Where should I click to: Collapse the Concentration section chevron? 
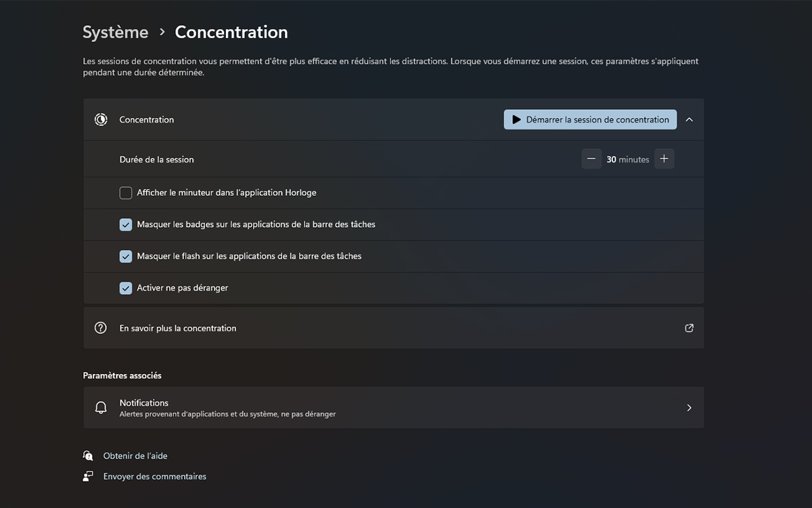(689, 119)
